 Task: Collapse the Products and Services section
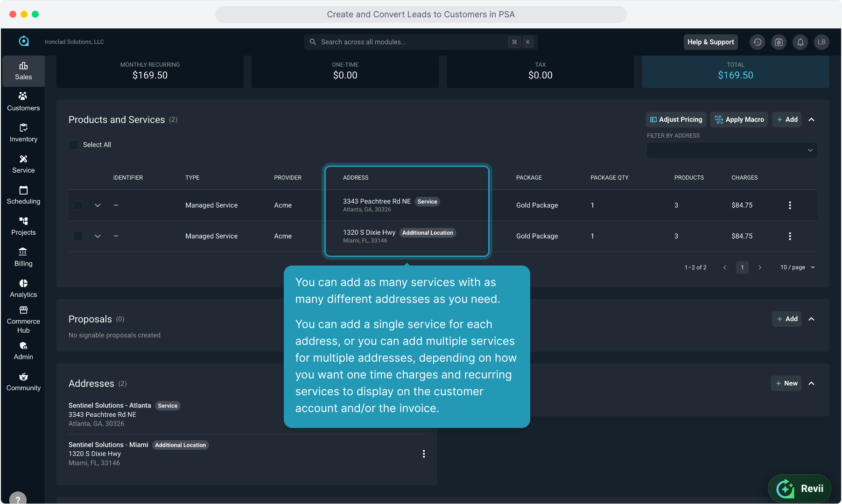point(812,119)
